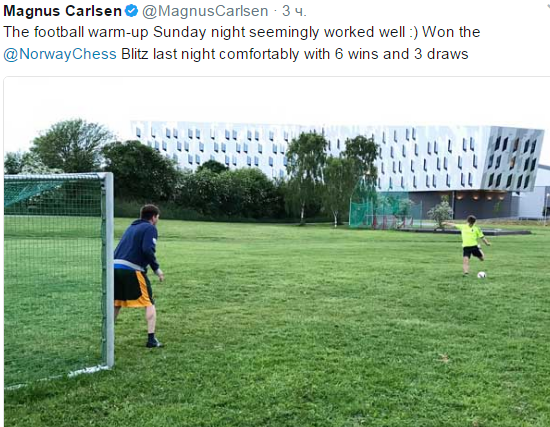550x427 pixels.
Task: Open the attached football photo
Action: click(x=277, y=252)
